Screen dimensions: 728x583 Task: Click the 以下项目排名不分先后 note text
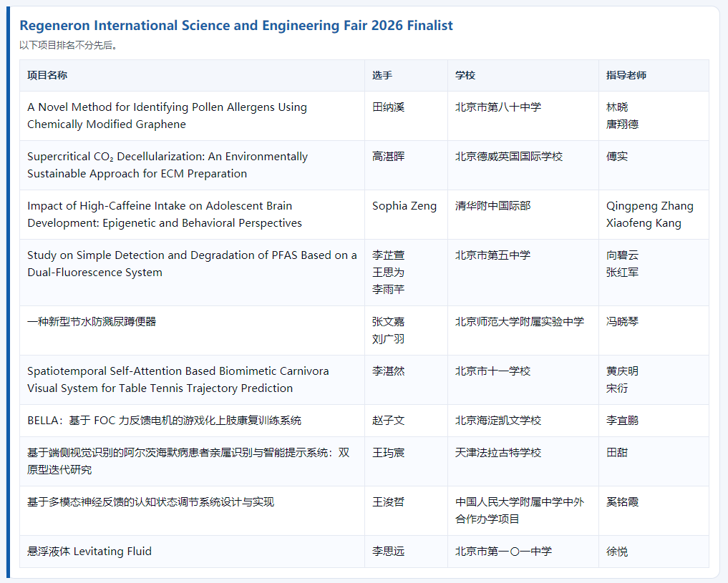coord(68,45)
